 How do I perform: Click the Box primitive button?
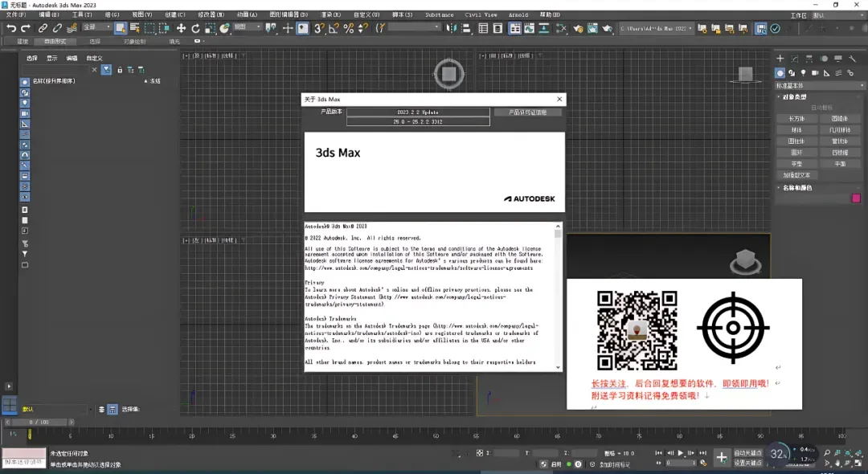click(x=796, y=119)
